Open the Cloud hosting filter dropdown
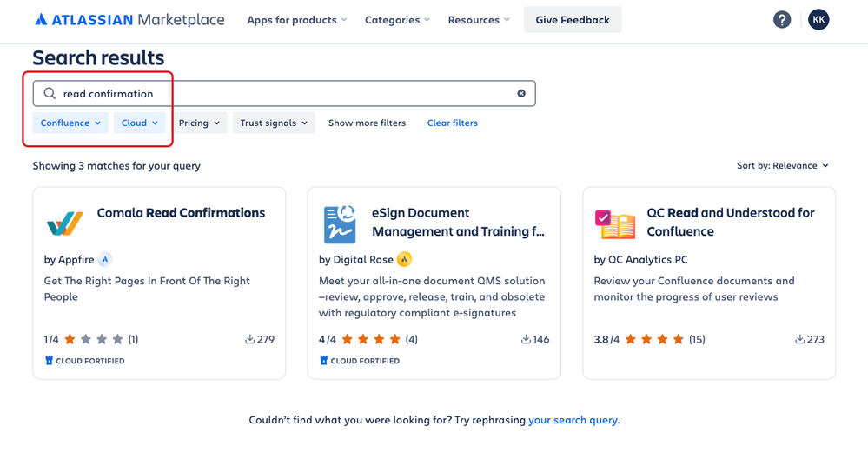 140,123
